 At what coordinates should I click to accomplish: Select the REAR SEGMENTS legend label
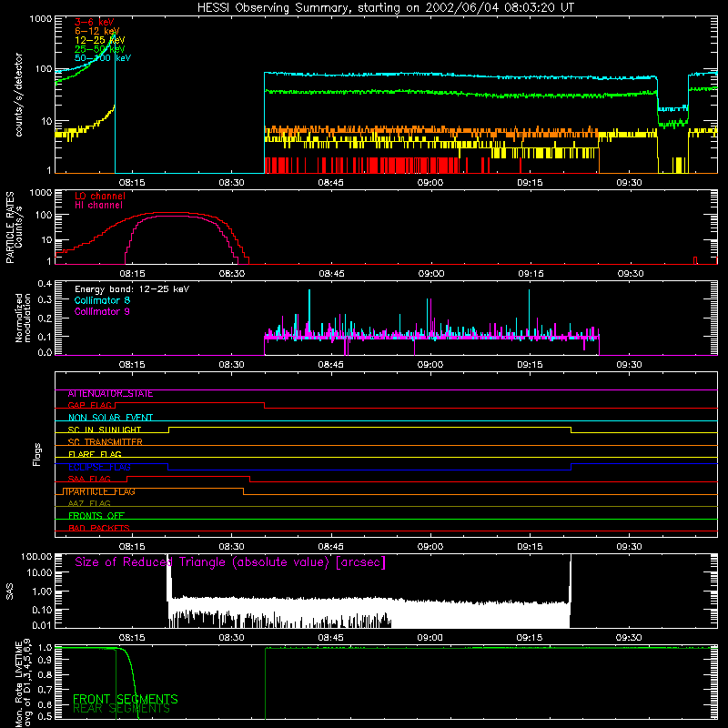(x=122, y=709)
